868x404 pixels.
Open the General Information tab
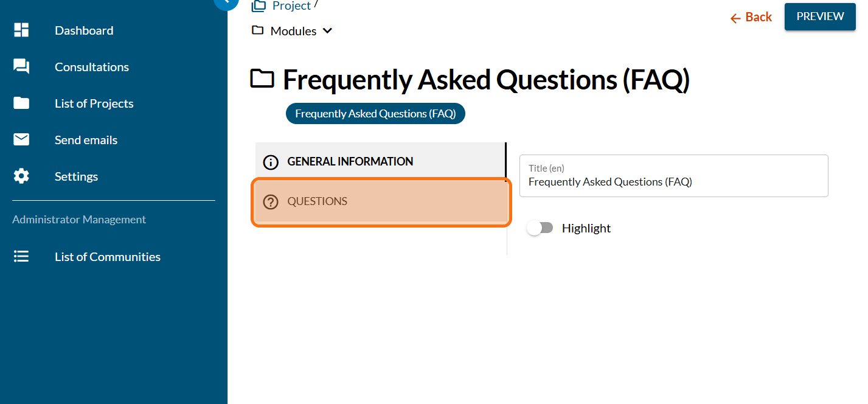point(380,162)
